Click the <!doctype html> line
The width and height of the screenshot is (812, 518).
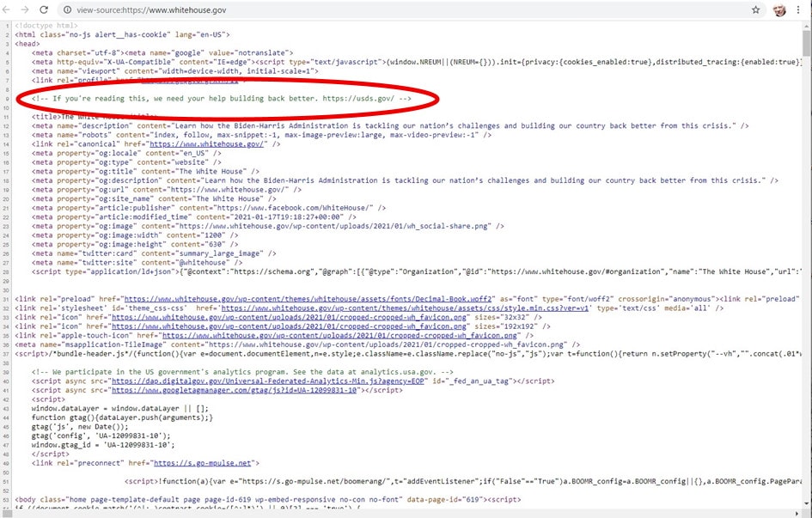(46, 26)
